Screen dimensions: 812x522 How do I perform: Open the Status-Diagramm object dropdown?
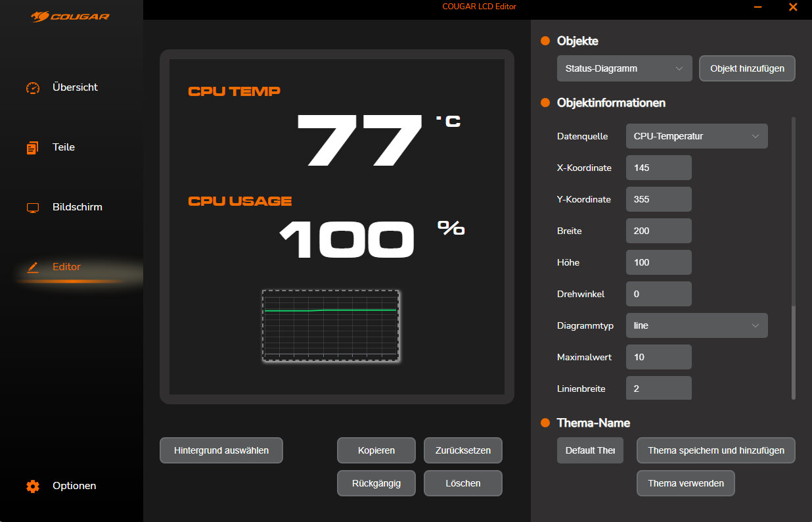coord(624,68)
